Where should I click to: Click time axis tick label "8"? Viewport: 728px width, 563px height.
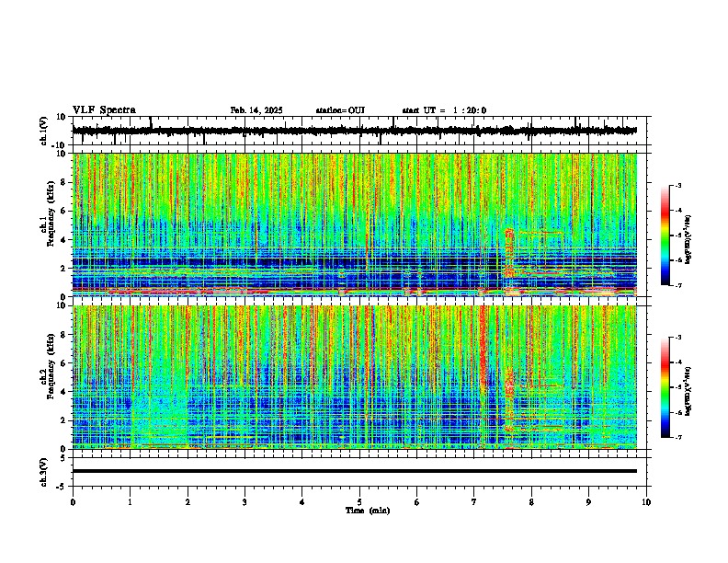point(531,501)
